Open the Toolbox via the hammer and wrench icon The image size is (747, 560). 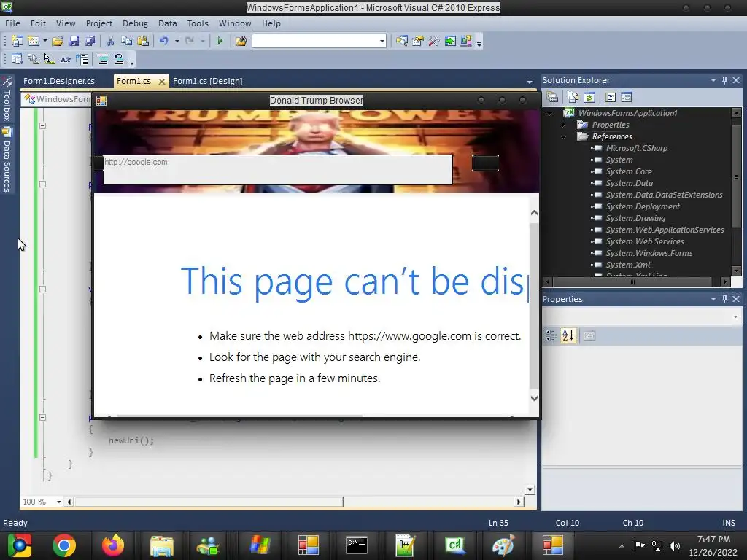(x=433, y=42)
